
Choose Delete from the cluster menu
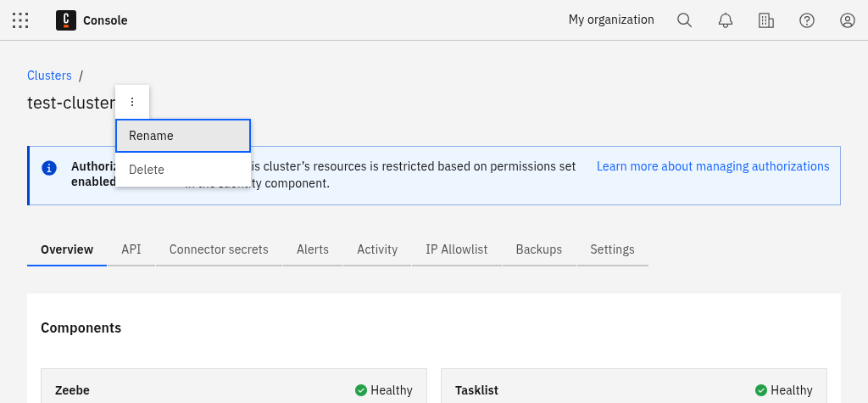pyautogui.click(x=183, y=170)
